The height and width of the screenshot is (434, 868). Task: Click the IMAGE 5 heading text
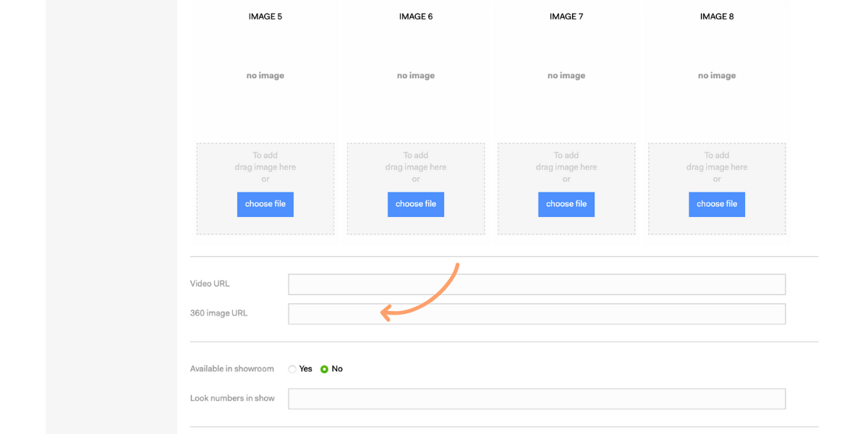click(x=265, y=17)
